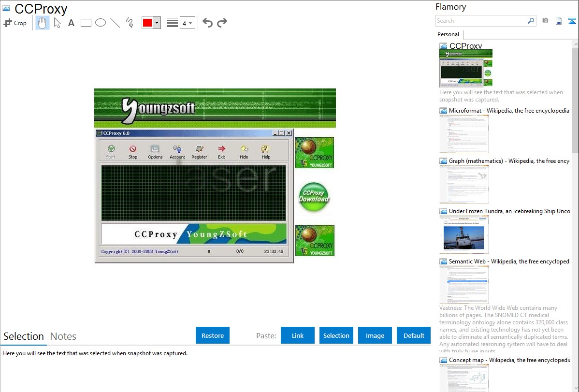Choose the text annotation tool
The width and height of the screenshot is (579, 392).
coord(71,23)
